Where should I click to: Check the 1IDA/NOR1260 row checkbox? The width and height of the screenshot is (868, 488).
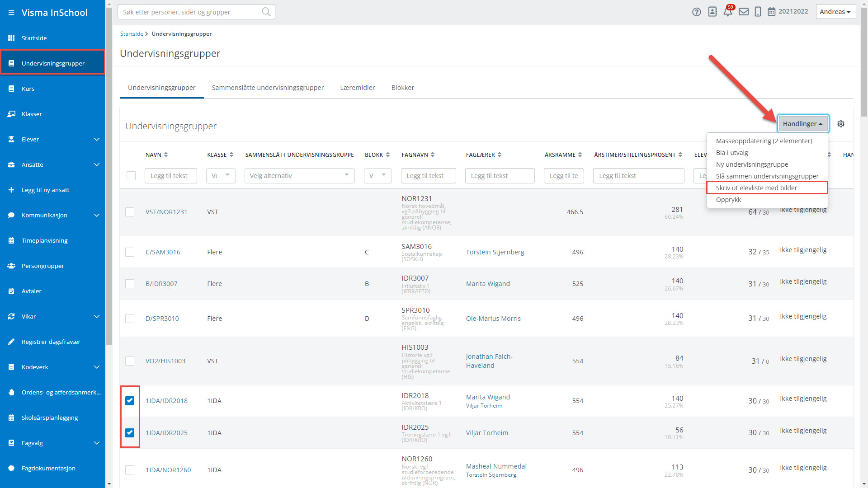pos(130,470)
